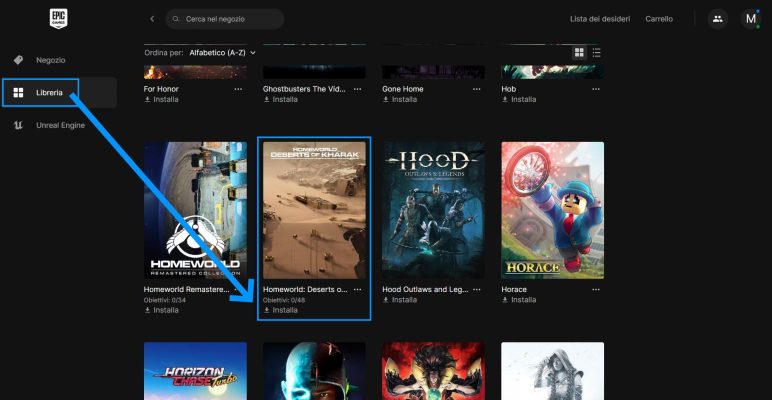Click the back navigation arrow
The width and height of the screenshot is (772, 400).
[x=152, y=19]
